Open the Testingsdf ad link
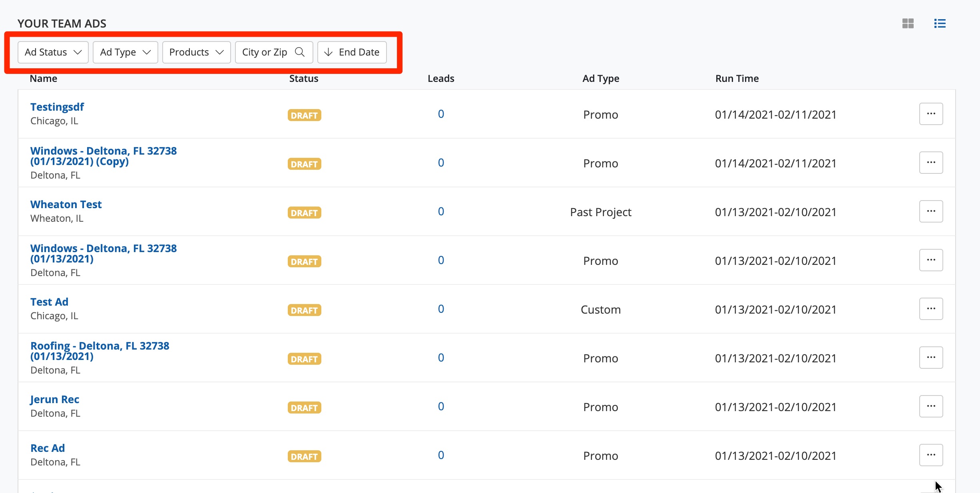 click(x=57, y=107)
